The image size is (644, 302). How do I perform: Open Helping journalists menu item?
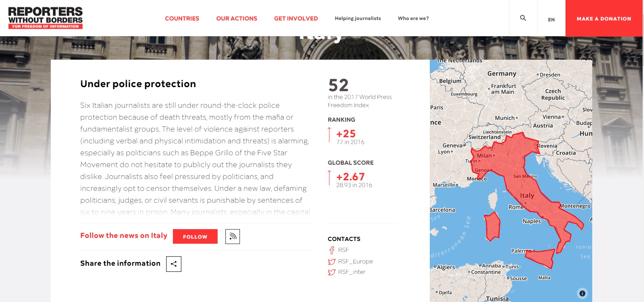[x=358, y=18]
